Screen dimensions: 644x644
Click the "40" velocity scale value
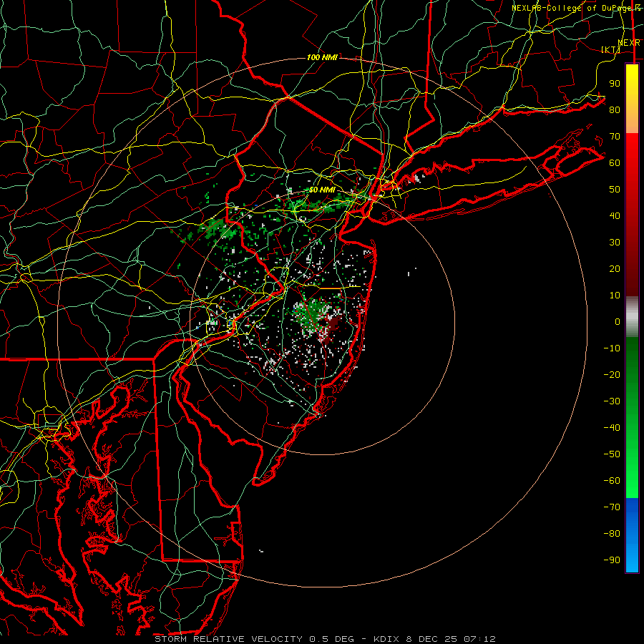[615, 215]
